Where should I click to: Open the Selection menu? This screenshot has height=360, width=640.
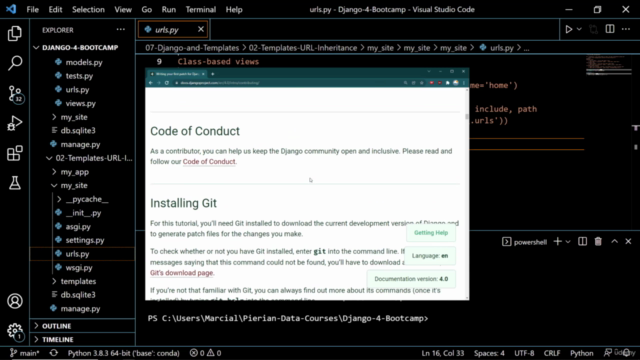88,9
